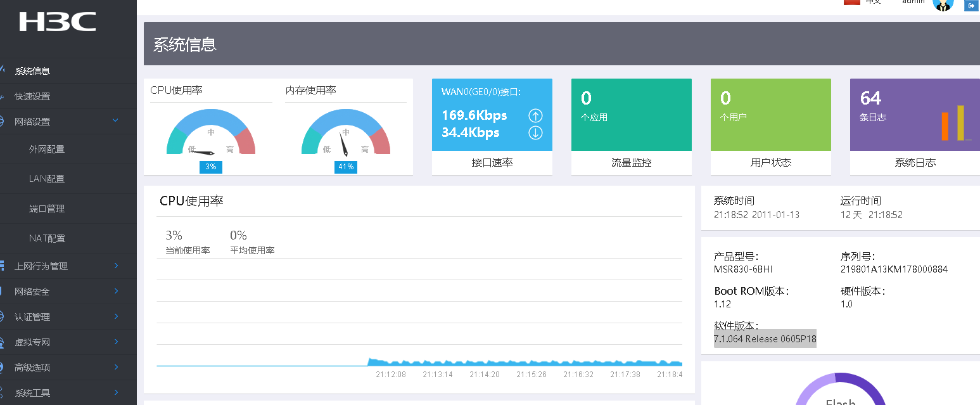Click the Flash donut chart
Screen dimensions: 980x405
point(841,389)
